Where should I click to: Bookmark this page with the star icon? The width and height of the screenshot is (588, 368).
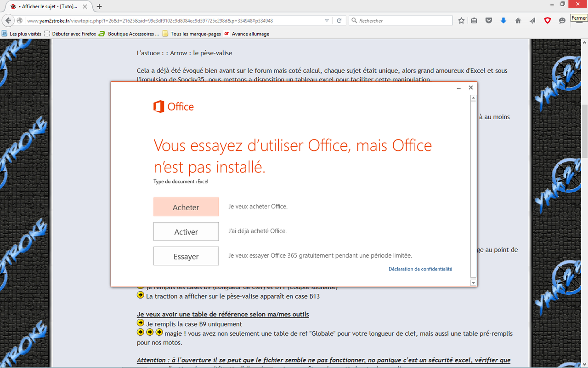[461, 20]
